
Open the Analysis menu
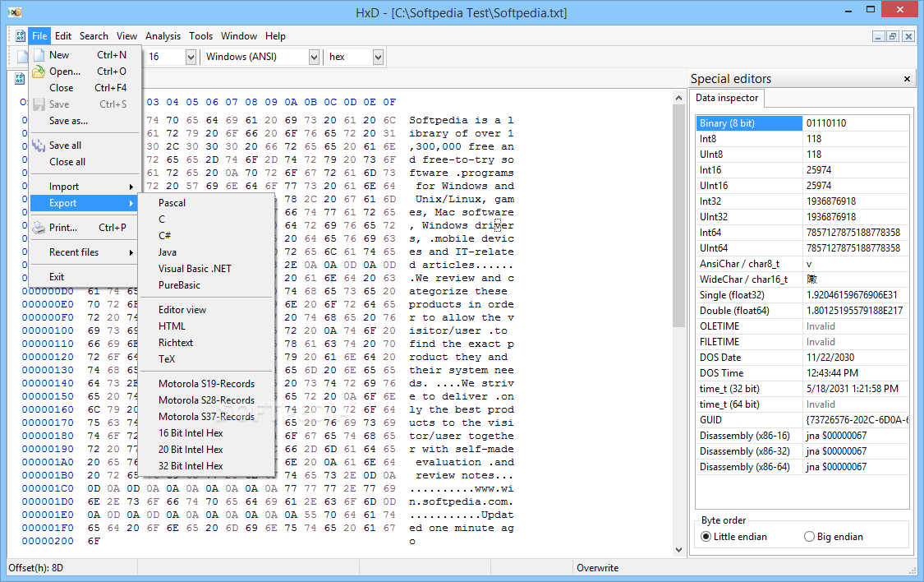coord(163,36)
